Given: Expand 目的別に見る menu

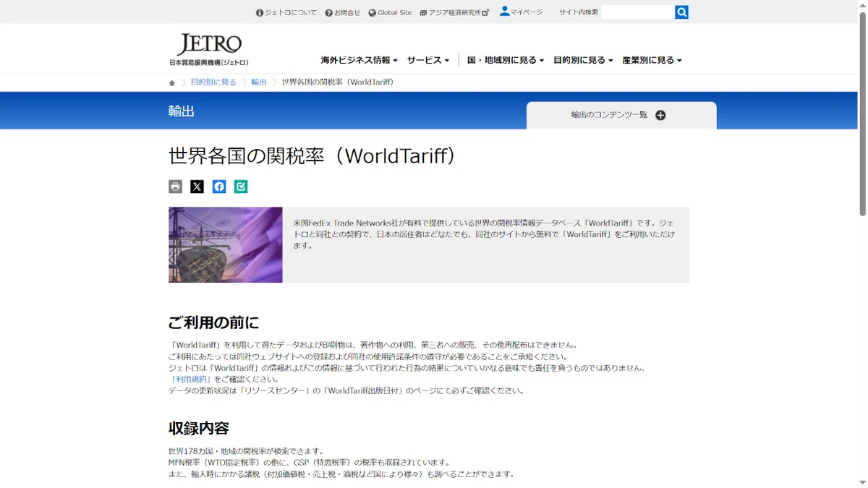Looking at the screenshot, I should (583, 60).
